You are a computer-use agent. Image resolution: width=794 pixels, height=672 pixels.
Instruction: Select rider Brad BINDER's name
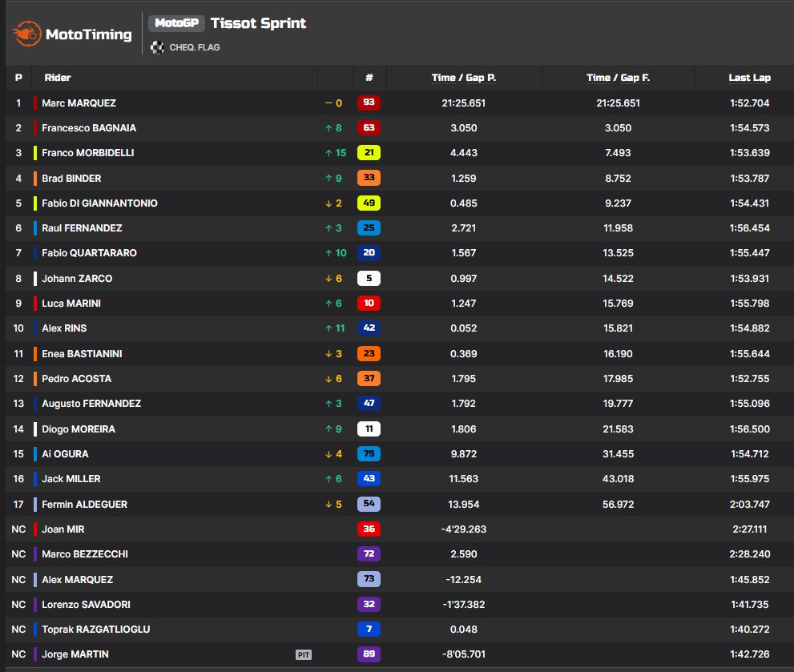(71, 179)
